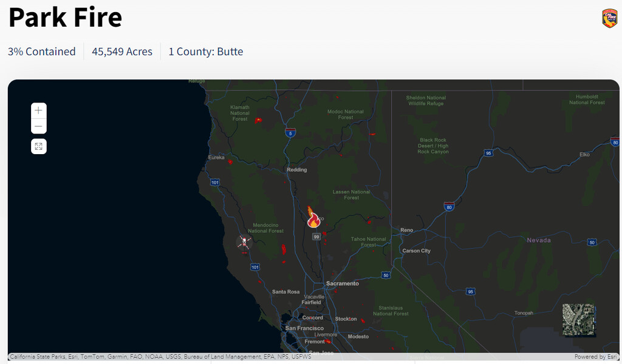622x364 pixels.
Task: Click the Concord city label
Action: click(313, 318)
